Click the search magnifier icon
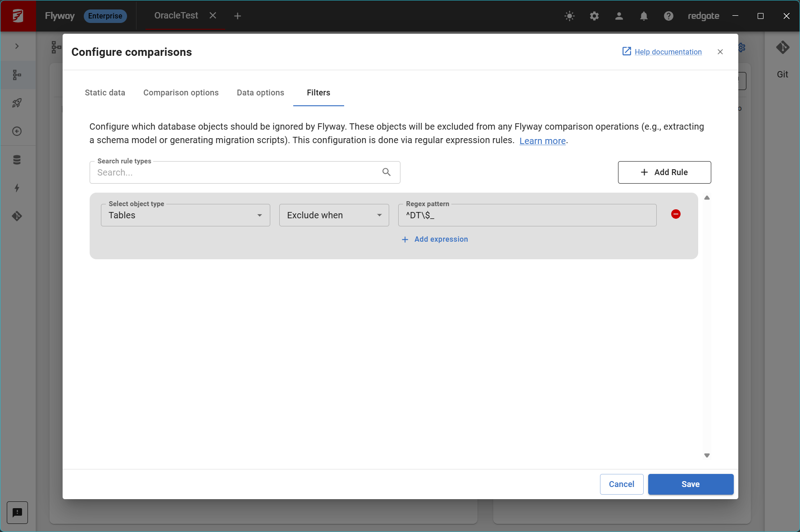The height and width of the screenshot is (532, 800). coord(386,172)
